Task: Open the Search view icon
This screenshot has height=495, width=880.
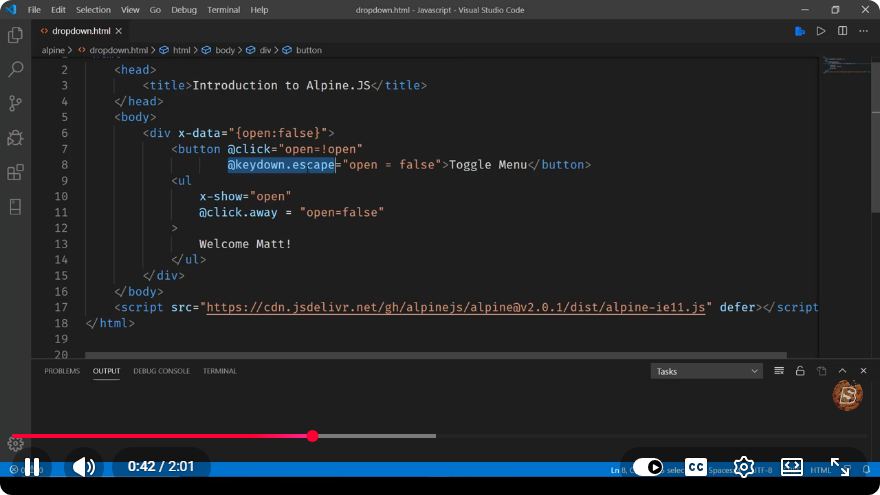Action: tap(15, 69)
